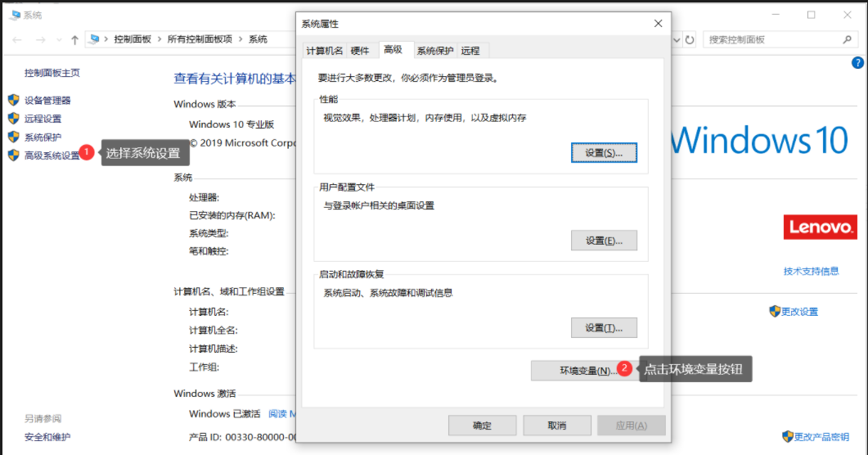Image resolution: width=868 pixels, height=455 pixels.
Task: Expand the address bar history dropdown
Action: (x=677, y=40)
